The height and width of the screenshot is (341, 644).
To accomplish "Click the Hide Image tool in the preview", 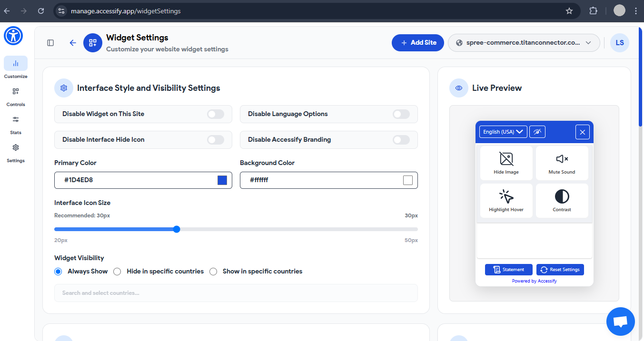I will click(x=506, y=163).
